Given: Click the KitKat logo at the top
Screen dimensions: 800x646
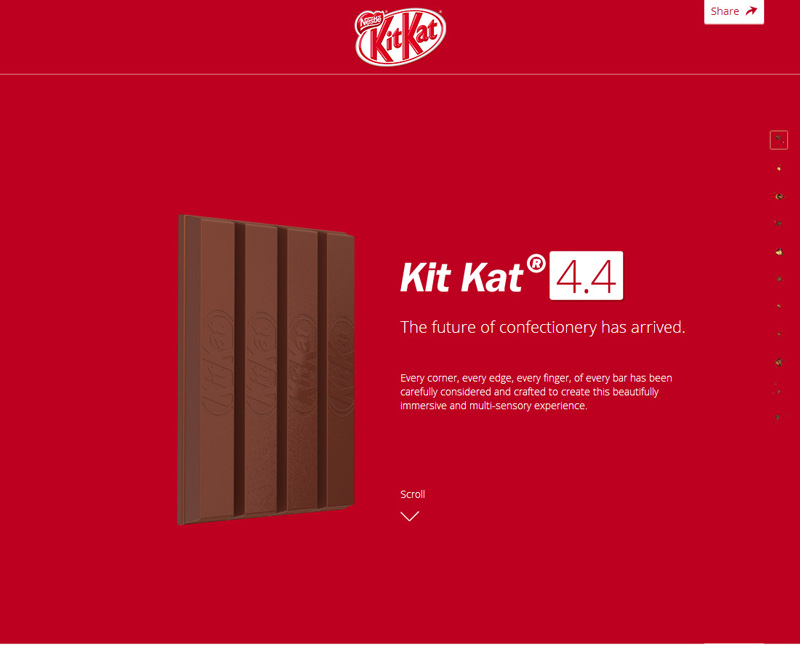Looking at the screenshot, I should coord(401,36).
